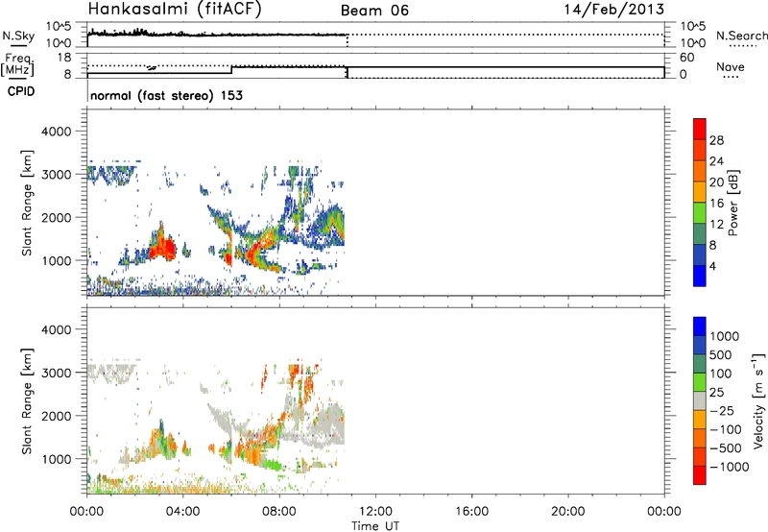Click the N.Sky legend label
Viewport: 768px width, 532px height.
(18, 36)
